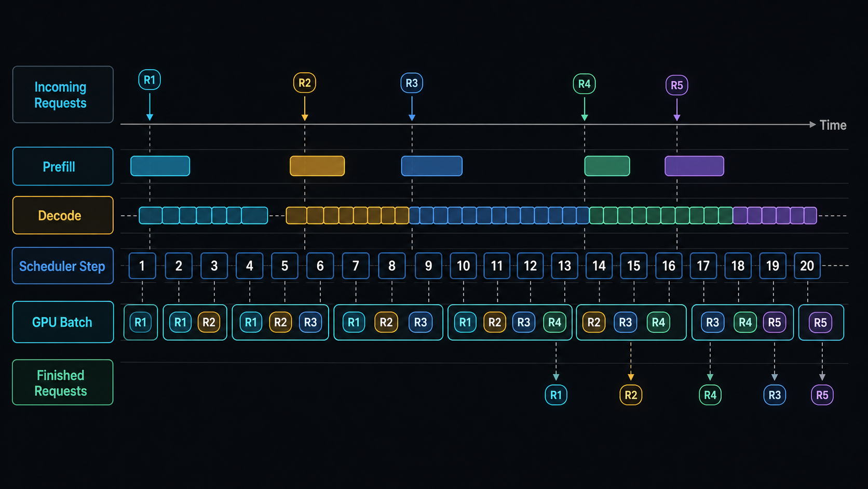Click the finished R1 badge

click(556, 395)
